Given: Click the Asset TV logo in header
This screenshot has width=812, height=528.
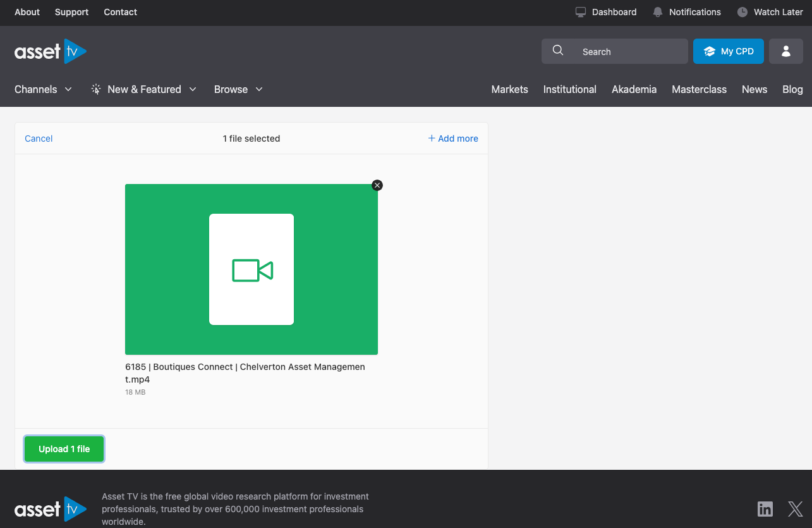Looking at the screenshot, I should tap(51, 51).
